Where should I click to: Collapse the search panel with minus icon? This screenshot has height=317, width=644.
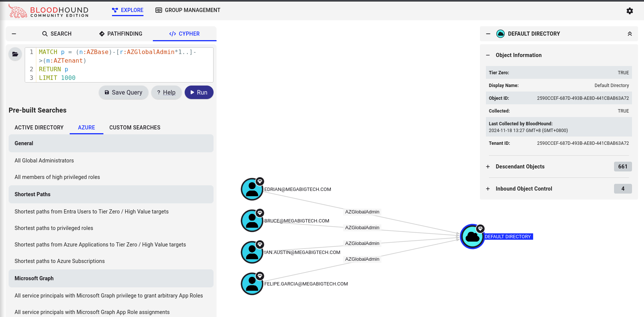(14, 34)
